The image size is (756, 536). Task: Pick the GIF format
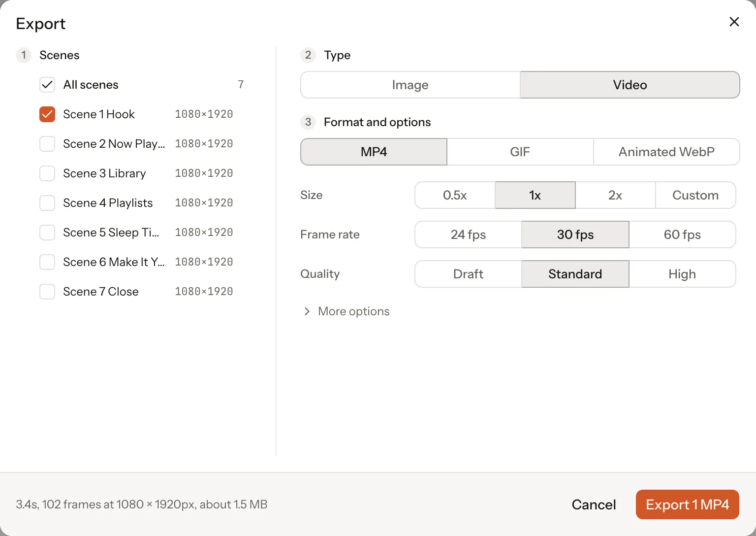point(520,152)
